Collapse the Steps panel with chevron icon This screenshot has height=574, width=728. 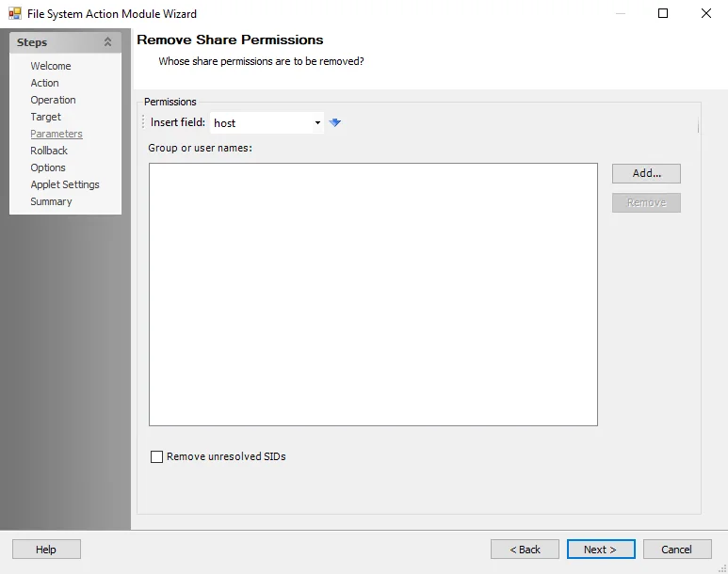pyautogui.click(x=107, y=42)
